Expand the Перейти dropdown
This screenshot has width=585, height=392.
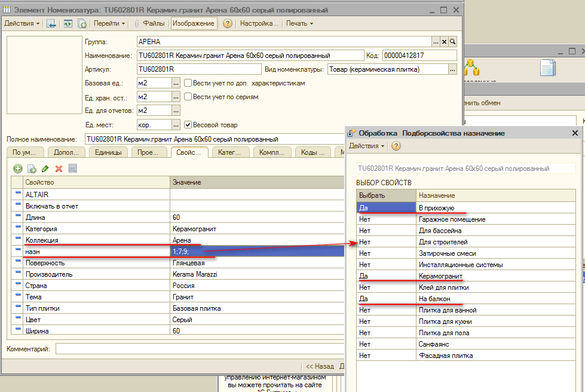pyautogui.click(x=110, y=23)
